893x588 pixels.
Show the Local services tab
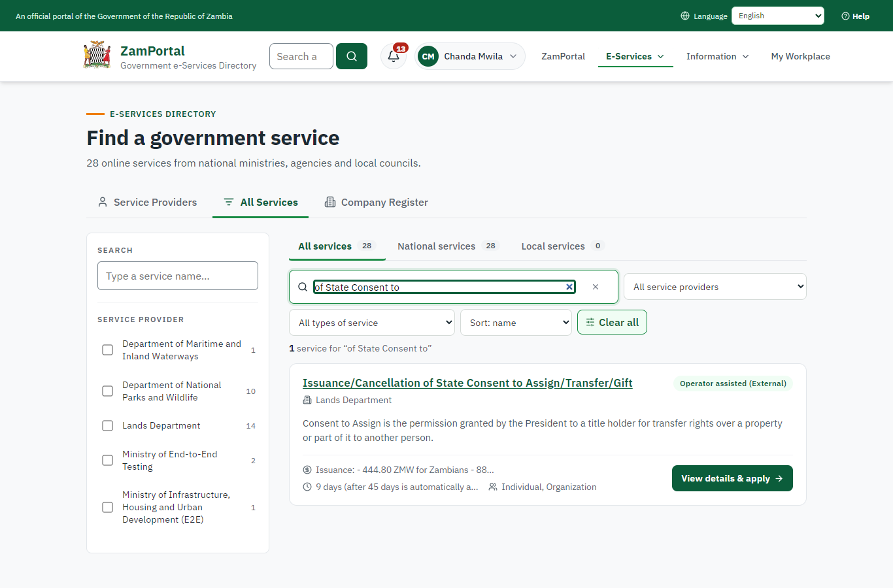click(563, 246)
